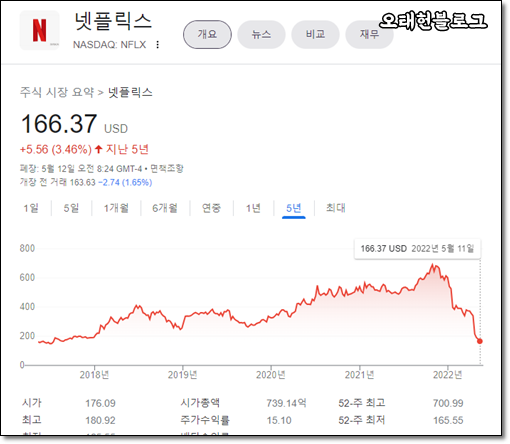This screenshot has width=510, height=444.
Task: Click the 시가 value 176.09
Action: pos(100,403)
